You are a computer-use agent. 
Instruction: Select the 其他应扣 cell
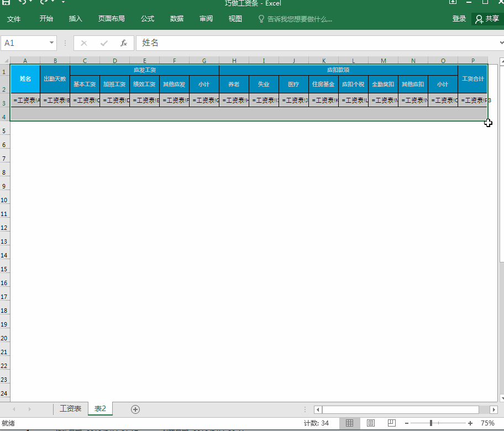coord(413,84)
